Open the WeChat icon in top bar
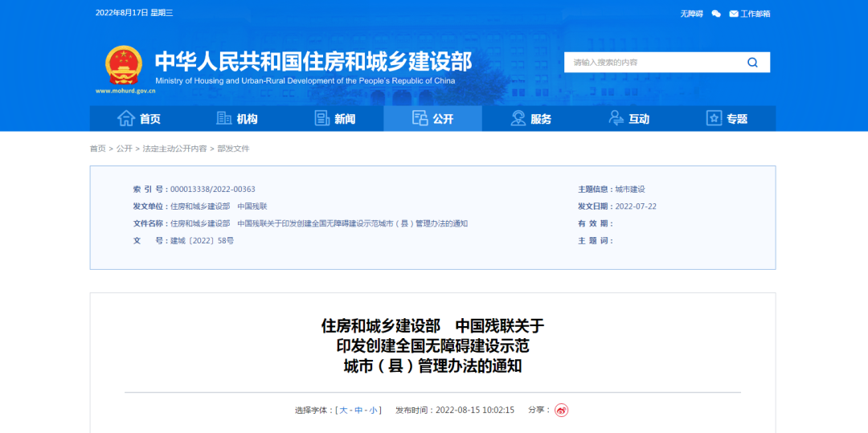The width and height of the screenshot is (868, 433). click(716, 14)
